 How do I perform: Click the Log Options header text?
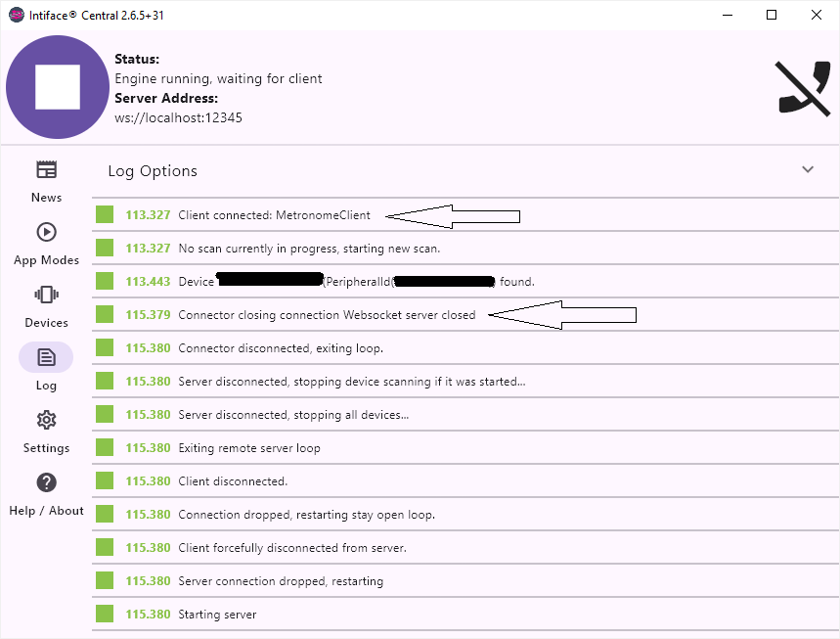(x=153, y=171)
